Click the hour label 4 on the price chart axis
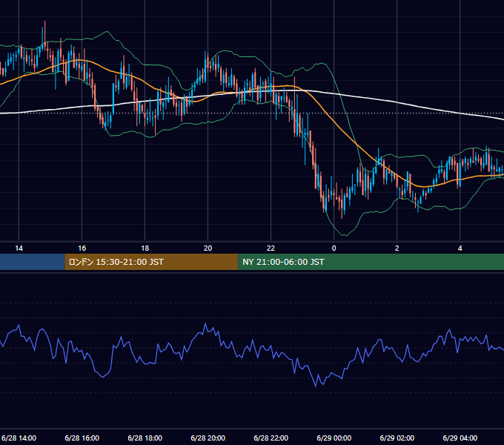Screen dimensions: 504x445 (x=460, y=248)
